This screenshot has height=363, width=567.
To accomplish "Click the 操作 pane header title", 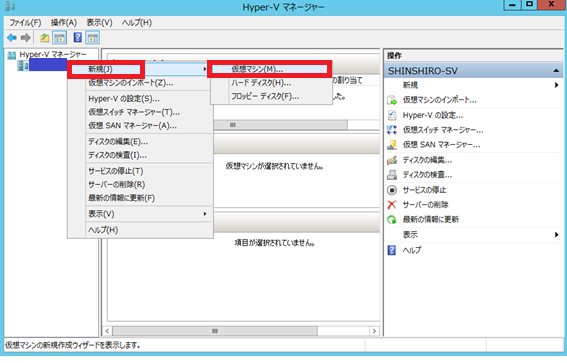I will (x=394, y=56).
